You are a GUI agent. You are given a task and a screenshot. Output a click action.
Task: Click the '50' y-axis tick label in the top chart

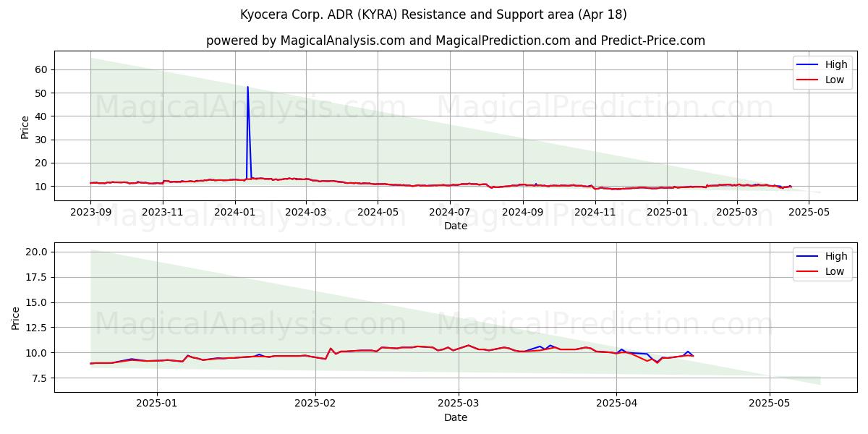pyautogui.click(x=42, y=93)
